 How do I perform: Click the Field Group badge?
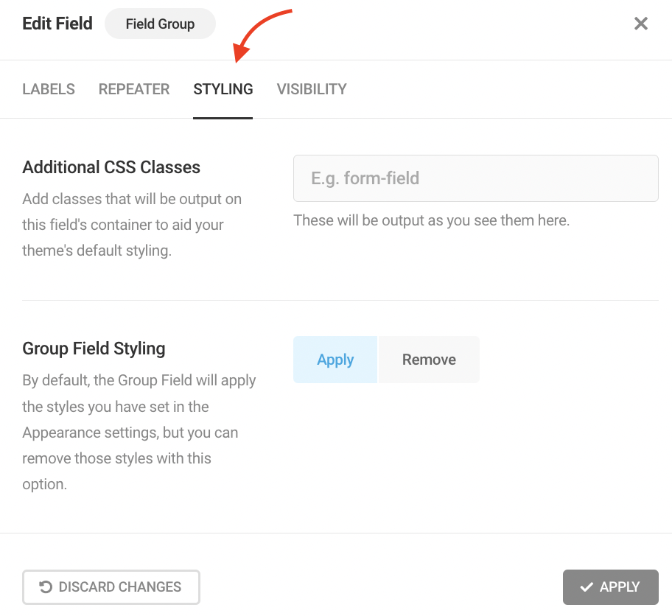click(160, 24)
